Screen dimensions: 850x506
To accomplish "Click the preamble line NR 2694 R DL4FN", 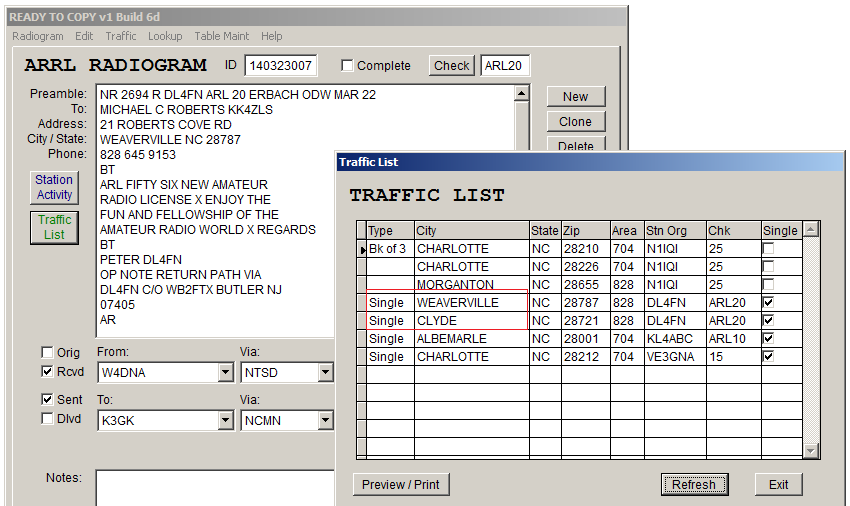I will (237, 94).
